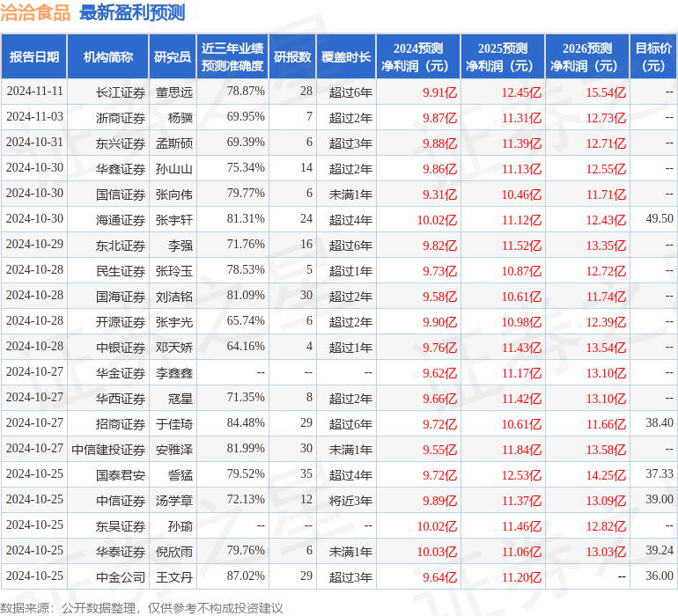Click researcher 王文丹
The width and height of the screenshot is (678, 616).
174,576
